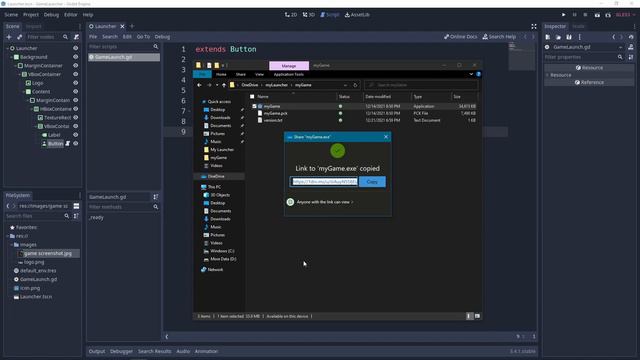Screen dimensions: 640x360
Task: Click the instance scene chain-link icon
Action: [19, 37]
